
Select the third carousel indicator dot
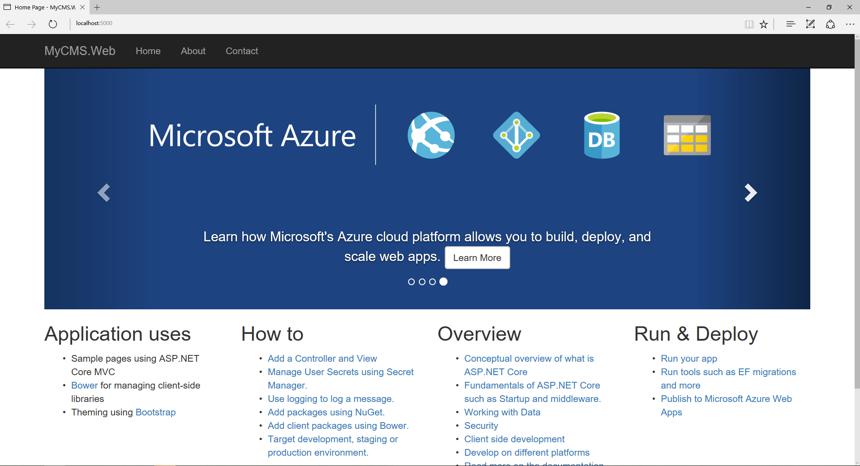tap(432, 282)
